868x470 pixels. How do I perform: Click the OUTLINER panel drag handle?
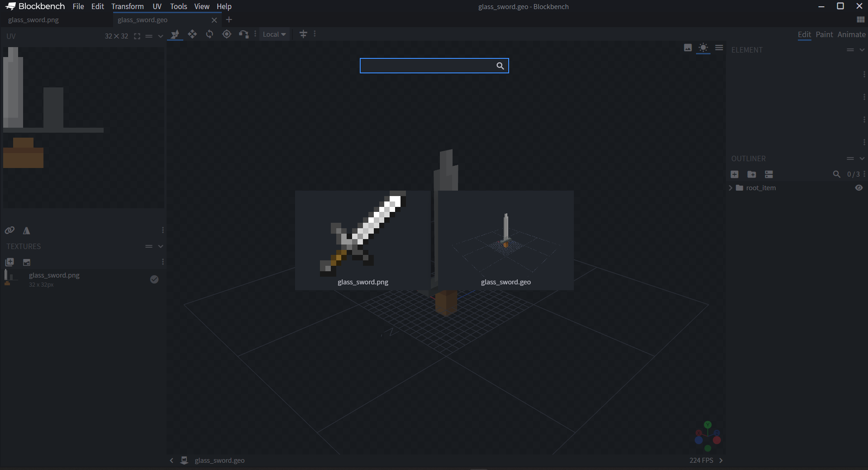pyautogui.click(x=850, y=158)
